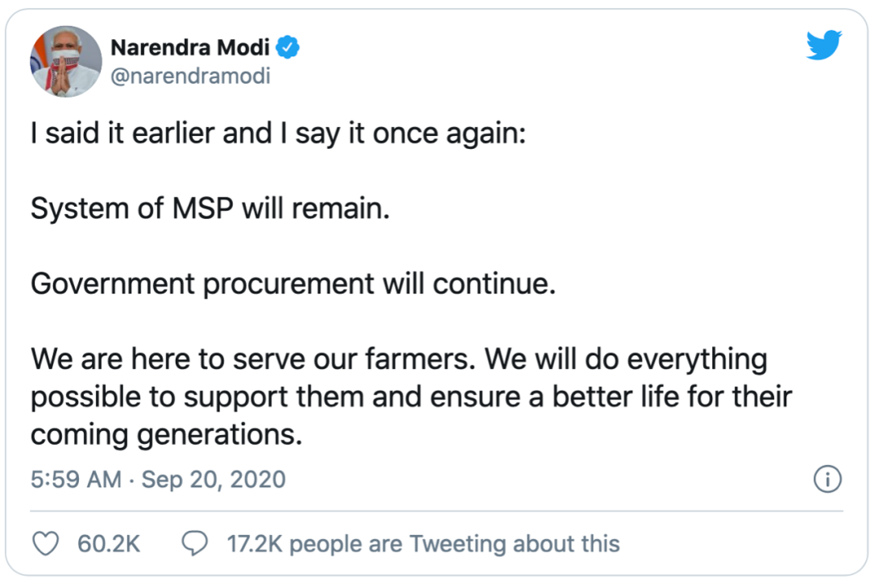
Task: Open the @narendramodi handle link
Action: pyautogui.click(x=190, y=76)
